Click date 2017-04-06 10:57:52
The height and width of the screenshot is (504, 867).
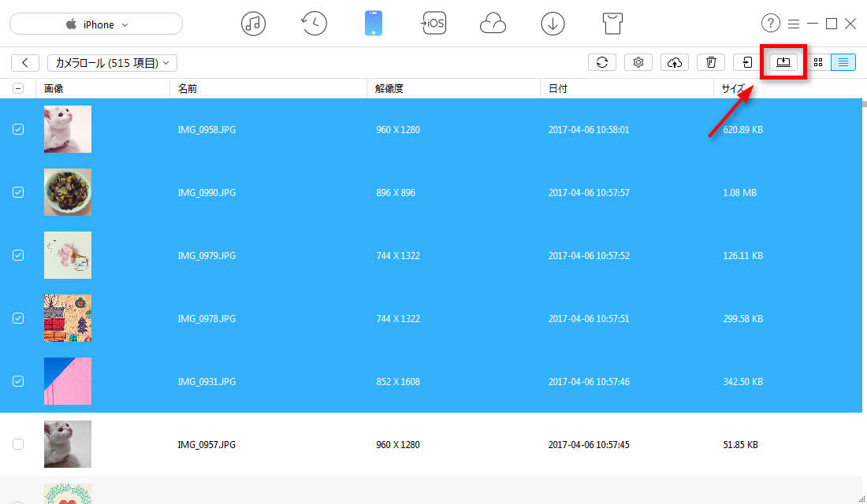tap(589, 256)
